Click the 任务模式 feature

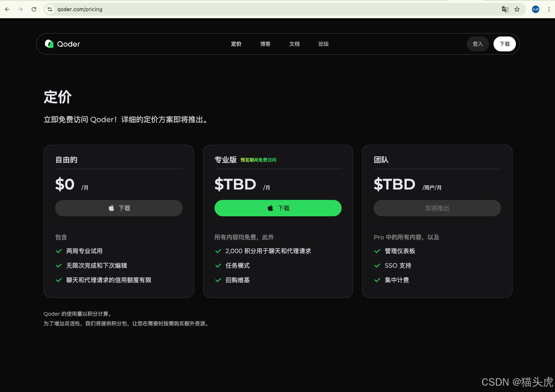pyautogui.click(x=238, y=265)
